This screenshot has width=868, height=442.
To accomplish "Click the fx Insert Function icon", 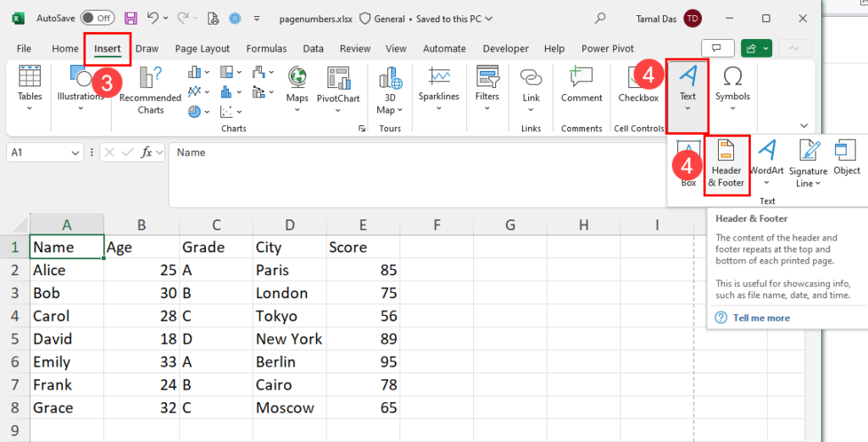I will pos(146,152).
